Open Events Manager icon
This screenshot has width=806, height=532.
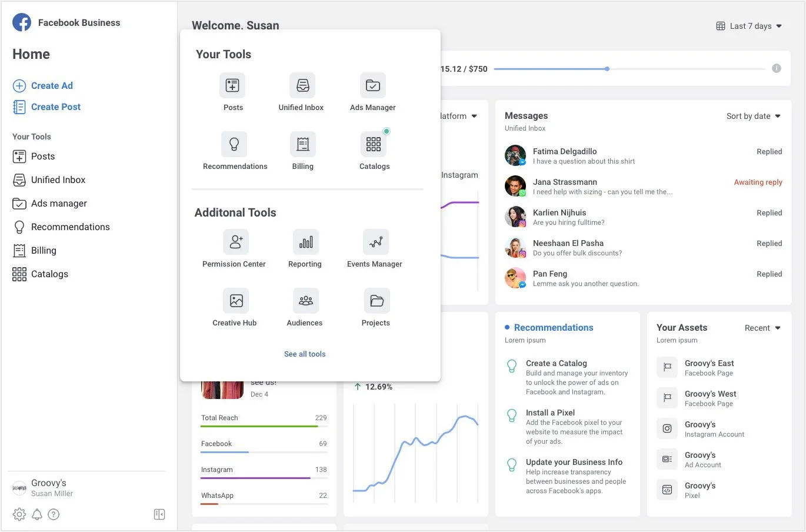tap(376, 242)
